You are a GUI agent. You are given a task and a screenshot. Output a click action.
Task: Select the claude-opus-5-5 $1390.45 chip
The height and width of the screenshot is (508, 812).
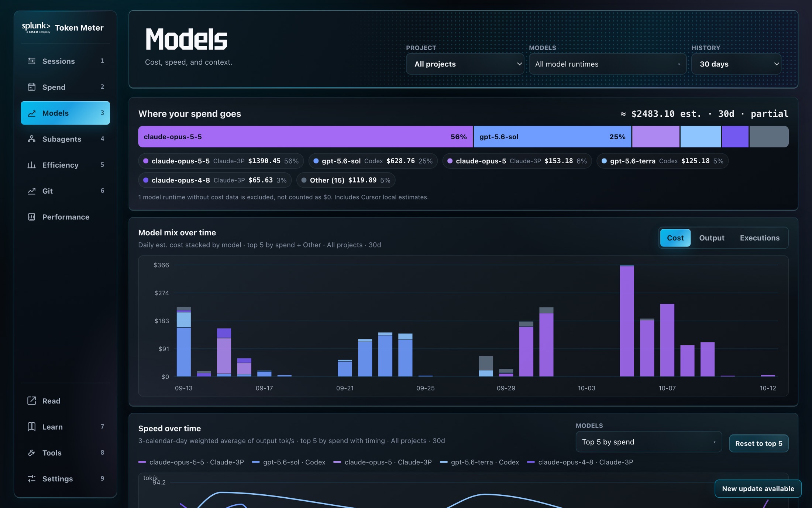pos(221,161)
